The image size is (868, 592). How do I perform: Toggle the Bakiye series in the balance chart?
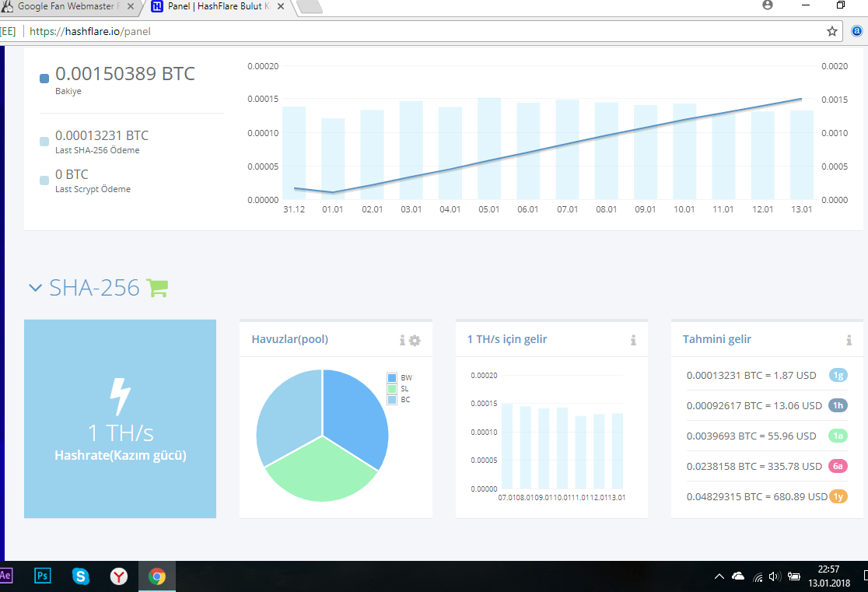pos(44,79)
